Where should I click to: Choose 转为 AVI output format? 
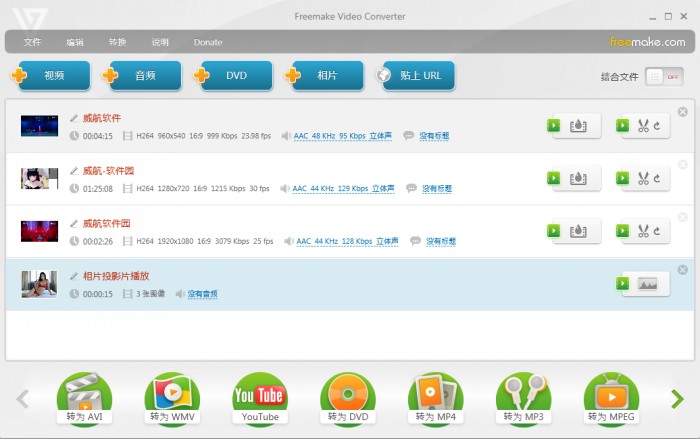click(x=84, y=400)
